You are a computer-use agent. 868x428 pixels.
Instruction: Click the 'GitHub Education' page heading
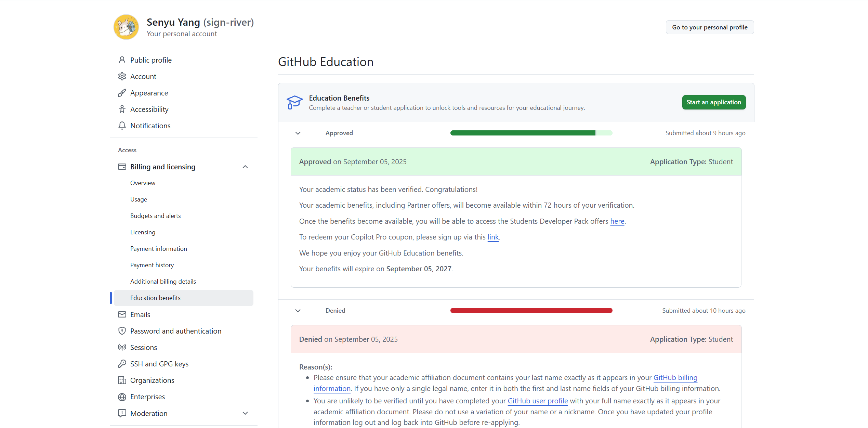(x=326, y=62)
